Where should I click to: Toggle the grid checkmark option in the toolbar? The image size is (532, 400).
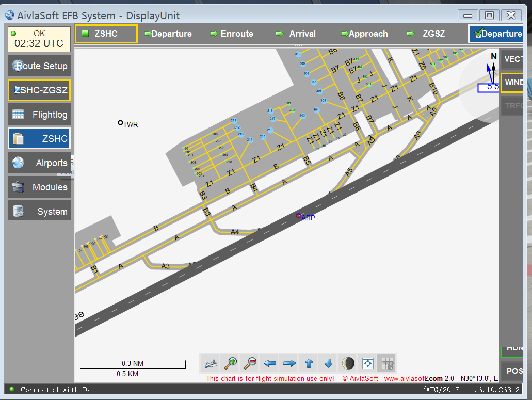[387, 363]
